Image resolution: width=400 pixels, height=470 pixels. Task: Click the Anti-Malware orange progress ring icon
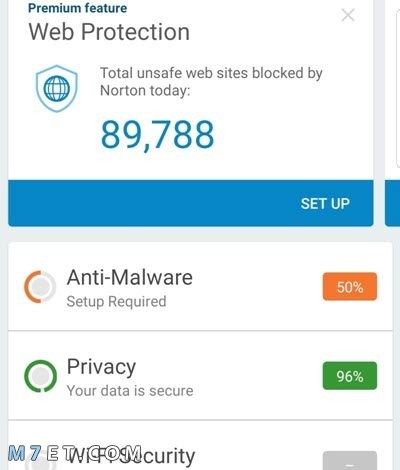point(40,287)
